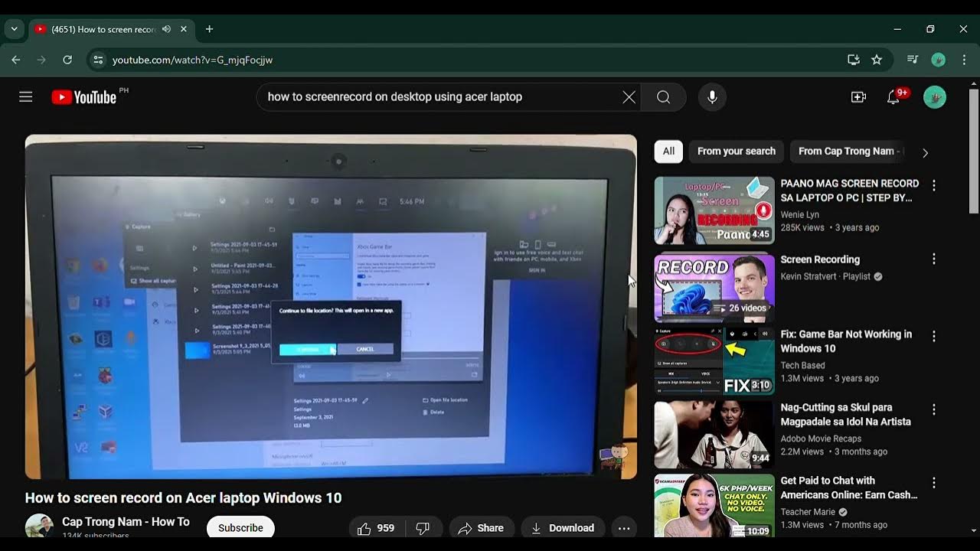Download the video
The image size is (980, 551).
coord(562,528)
